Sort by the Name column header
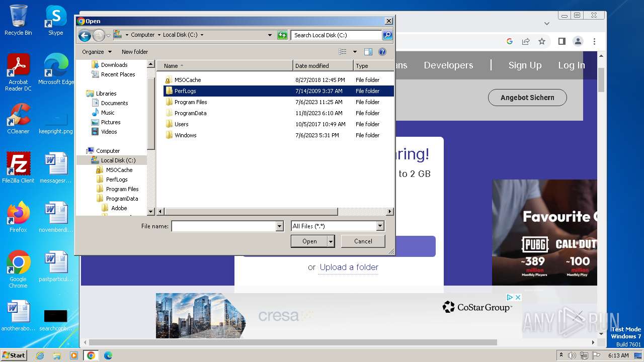644x362 pixels. [225, 66]
